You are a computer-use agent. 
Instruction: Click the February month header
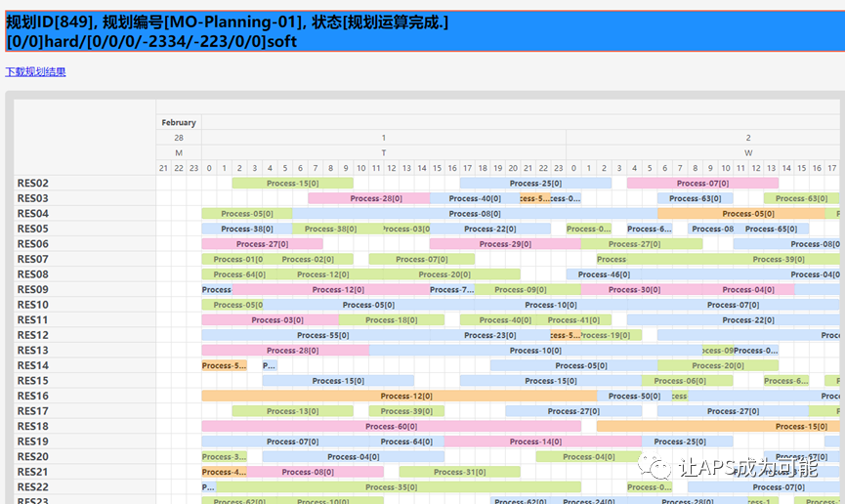179,122
